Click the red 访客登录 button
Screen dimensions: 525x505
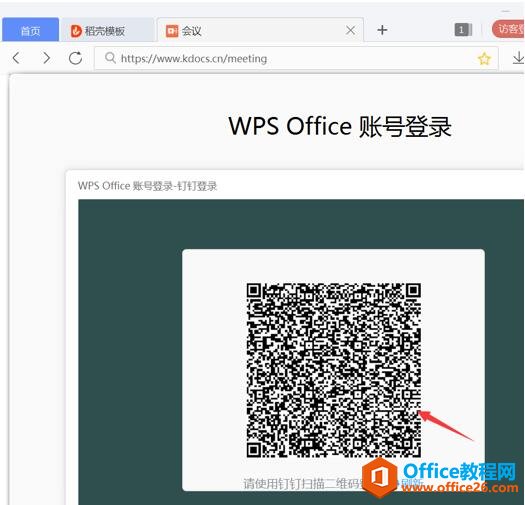pos(508,29)
